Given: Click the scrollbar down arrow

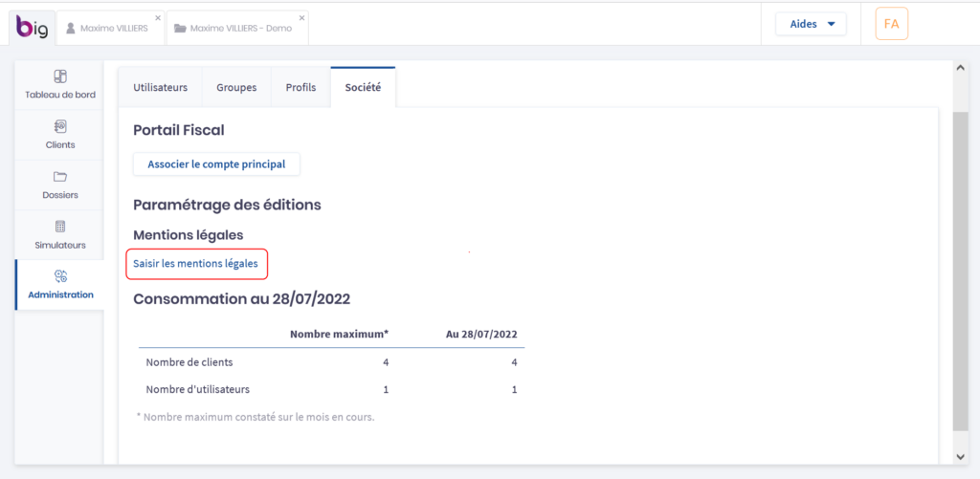Looking at the screenshot, I should 960,457.
